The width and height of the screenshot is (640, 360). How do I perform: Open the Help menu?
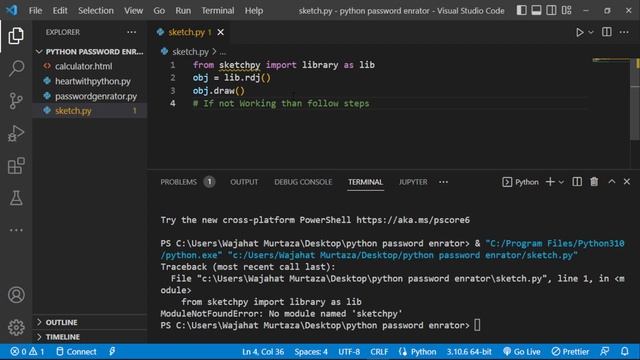253,11
